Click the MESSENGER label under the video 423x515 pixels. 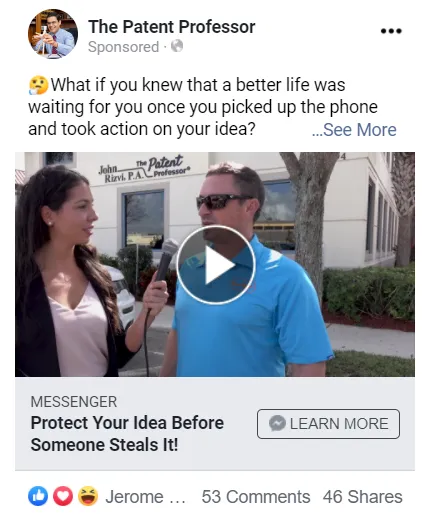coord(74,402)
